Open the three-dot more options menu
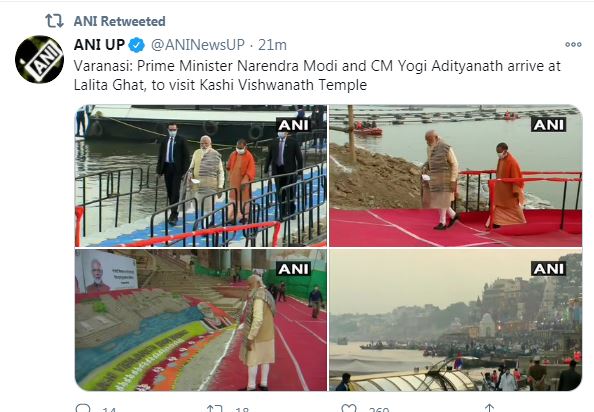594x412 pixels. coord(573,45)
